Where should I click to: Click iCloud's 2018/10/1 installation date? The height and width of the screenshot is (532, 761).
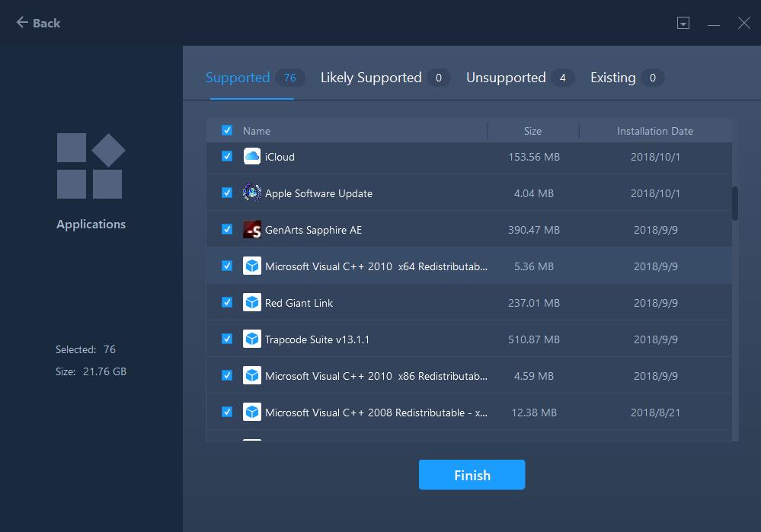click(655, 157)
